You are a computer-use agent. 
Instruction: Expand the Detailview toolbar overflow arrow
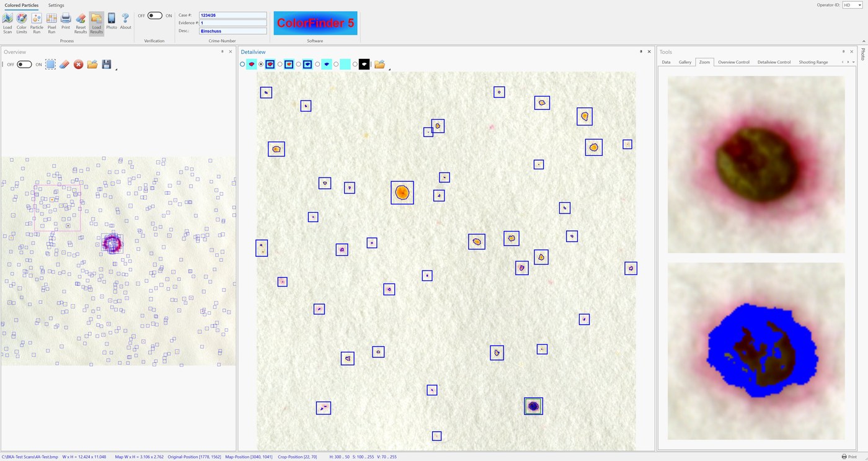point(389,69)
